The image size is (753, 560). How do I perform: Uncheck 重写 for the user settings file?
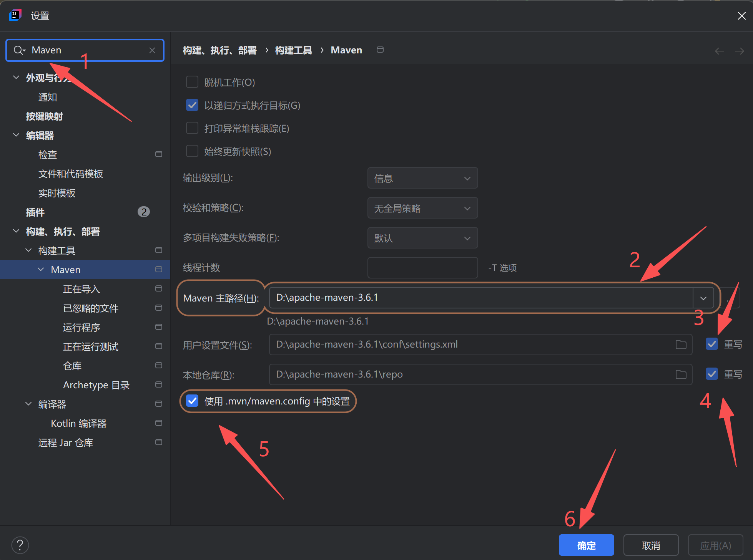pyautogui.click(x=712, y=344)
